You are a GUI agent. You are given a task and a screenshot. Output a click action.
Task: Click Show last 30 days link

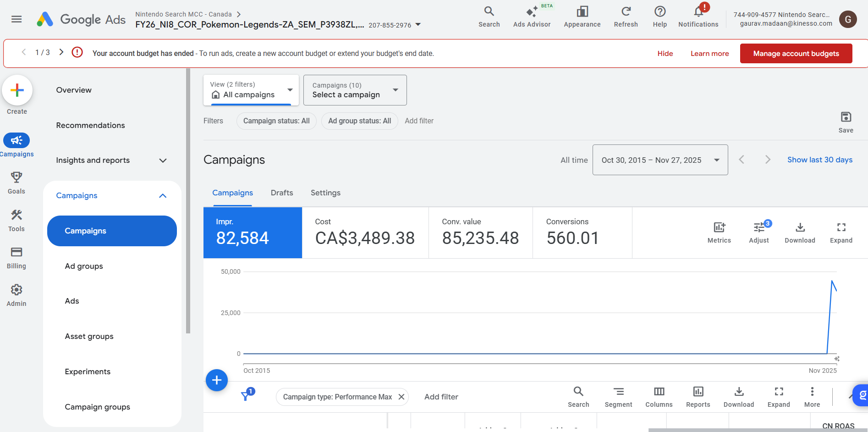coord(819,160)
